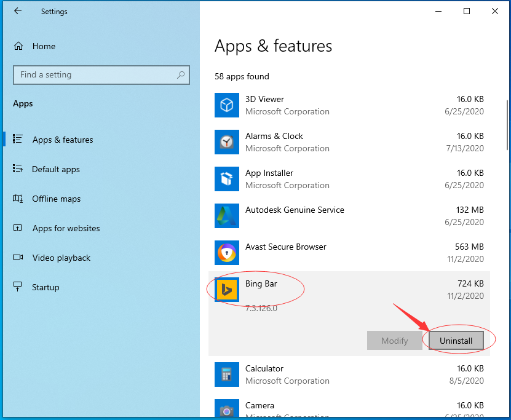Viewport: 511px width, 420px height.
Task: Minimize the Settings window
Action: coord(438,12)
